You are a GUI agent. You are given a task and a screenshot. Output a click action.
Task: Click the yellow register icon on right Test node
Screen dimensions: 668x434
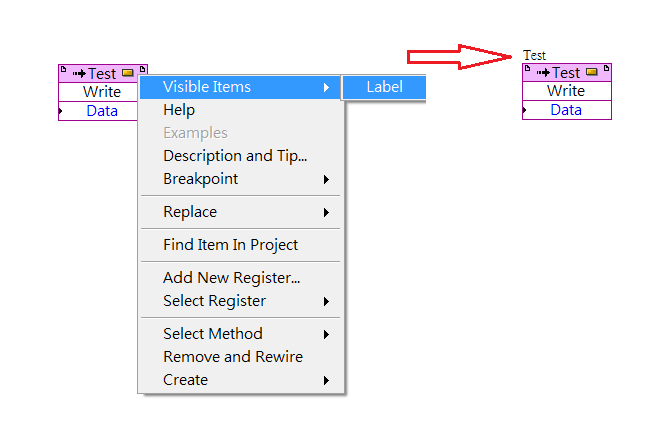[592, 72]
